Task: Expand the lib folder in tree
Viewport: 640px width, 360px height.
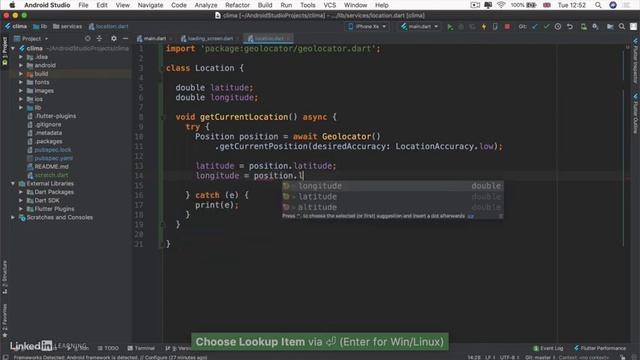Action: coord(21,108)
